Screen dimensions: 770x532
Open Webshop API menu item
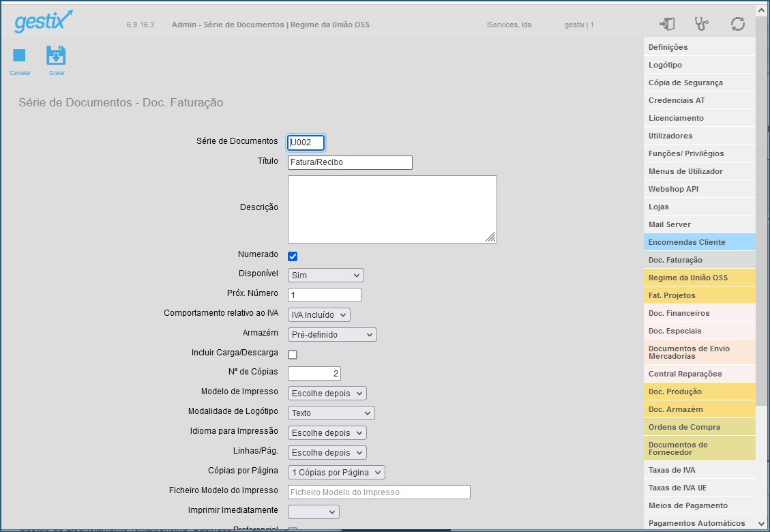pos(699,189)
